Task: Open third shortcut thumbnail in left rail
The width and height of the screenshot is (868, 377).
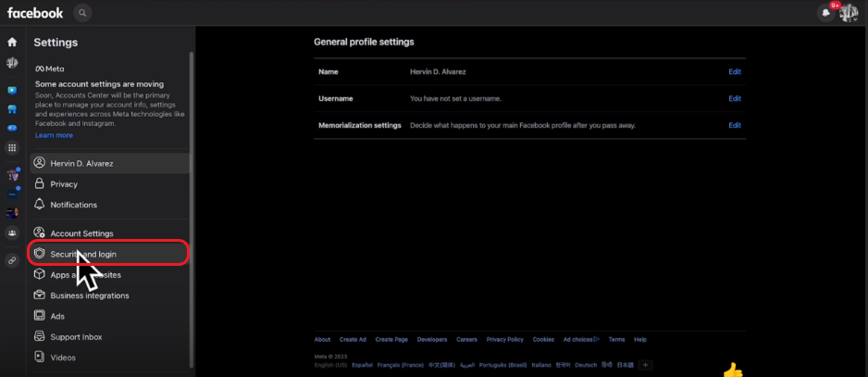Action: [x=12, y=213]
